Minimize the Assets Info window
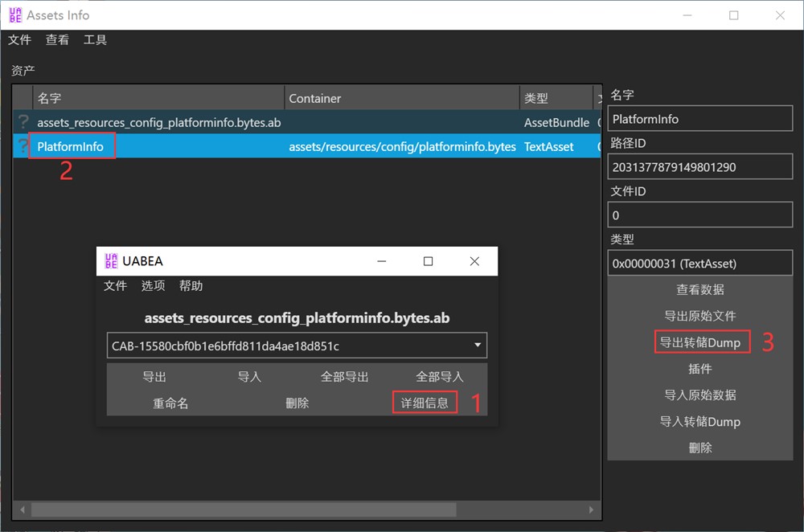The image size is (804, 532). (x=687, y=15)
